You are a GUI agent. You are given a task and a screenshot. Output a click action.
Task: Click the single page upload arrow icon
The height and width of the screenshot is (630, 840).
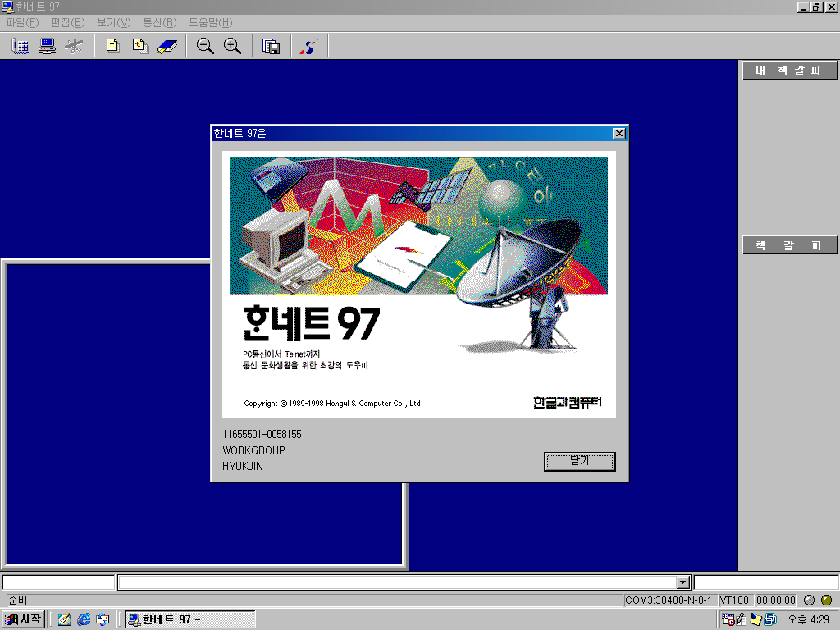pyautogui.click(x=112, y=46)
